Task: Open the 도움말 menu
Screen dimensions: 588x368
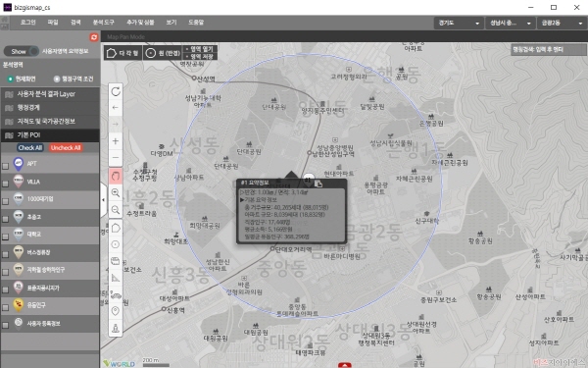Action: 196,23
